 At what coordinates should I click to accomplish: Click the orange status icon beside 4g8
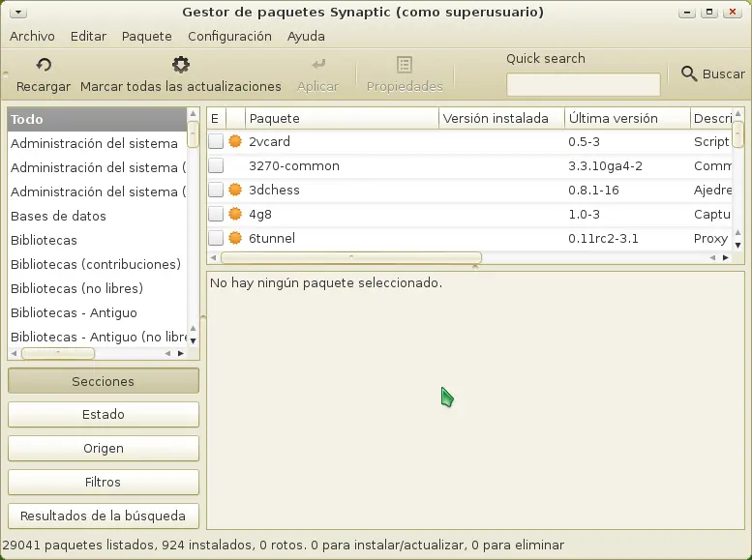[235, 214]
